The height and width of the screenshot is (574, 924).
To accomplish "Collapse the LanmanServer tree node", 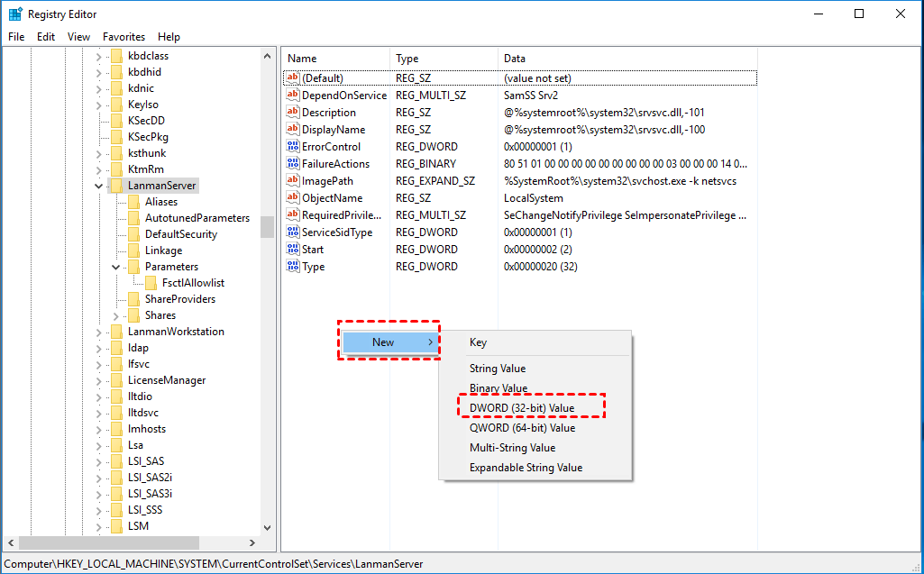I will click(x=98, y=186).
